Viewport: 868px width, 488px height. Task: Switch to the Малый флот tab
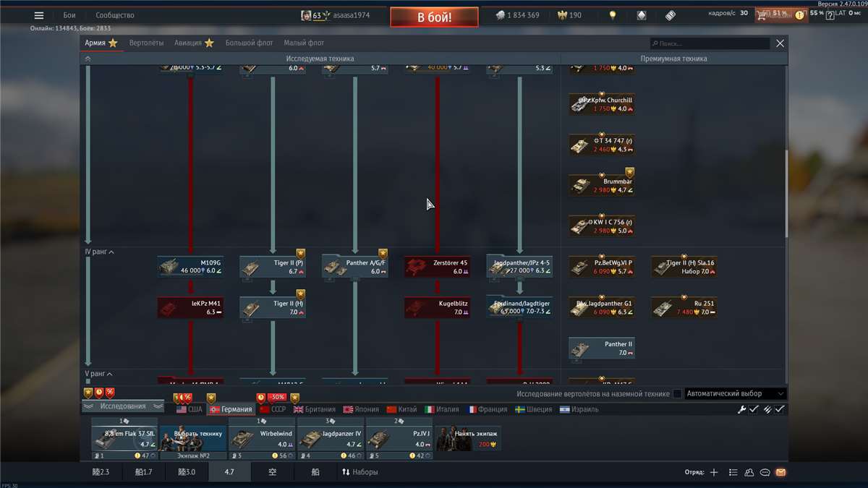[304, 43]
